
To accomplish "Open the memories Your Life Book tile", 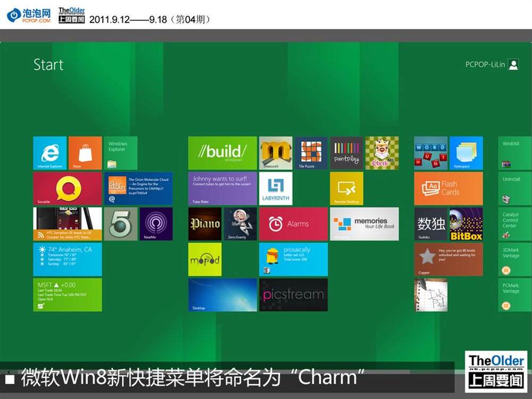I will click(364, 224).
